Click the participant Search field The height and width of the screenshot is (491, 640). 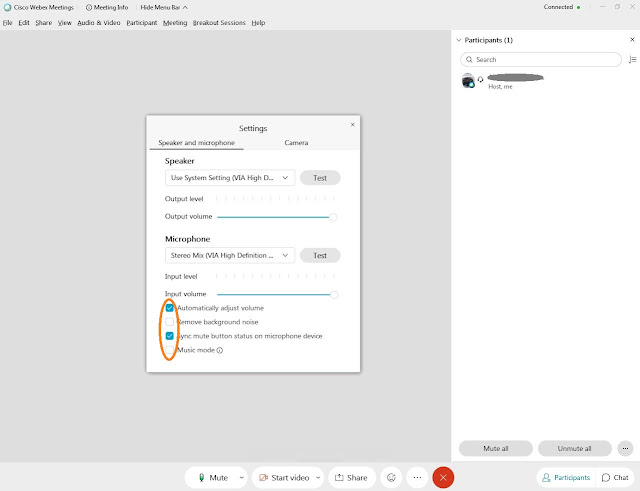(541, 60)
